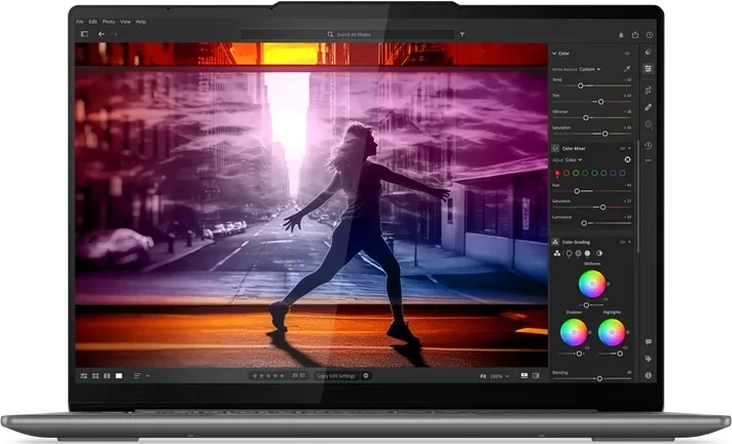Select the Healing brush tool
Viewport: 732px width, 444px height.
[648, 106]
